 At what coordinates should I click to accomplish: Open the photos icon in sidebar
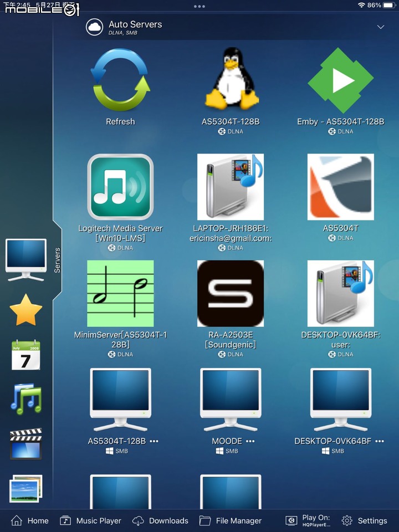tap(26, 489)
